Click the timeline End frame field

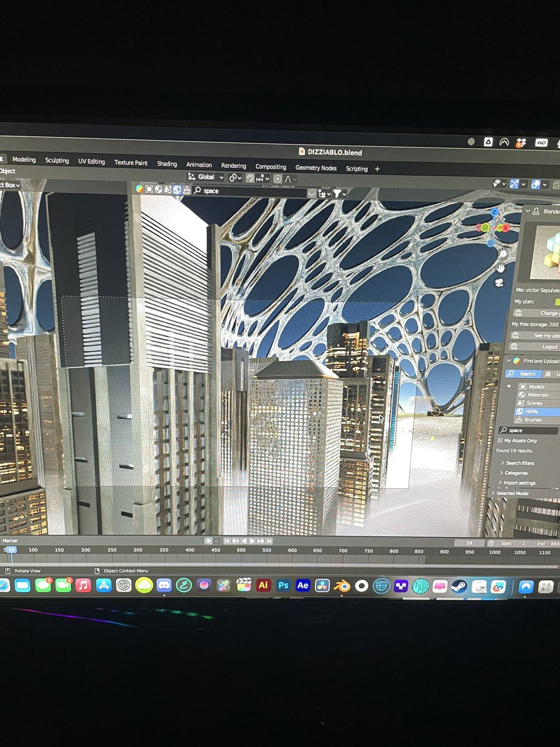click(547, 544)
